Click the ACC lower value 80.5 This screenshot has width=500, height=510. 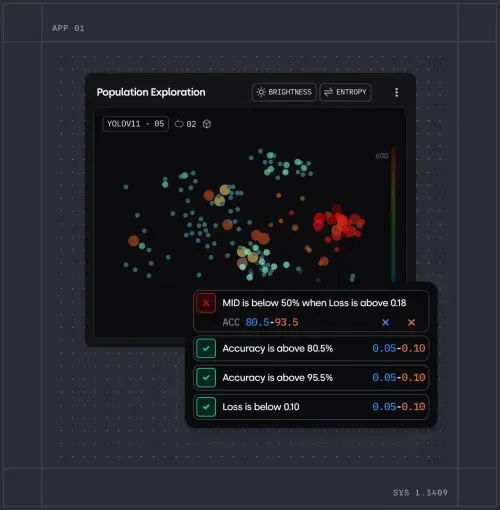(257, 322)
